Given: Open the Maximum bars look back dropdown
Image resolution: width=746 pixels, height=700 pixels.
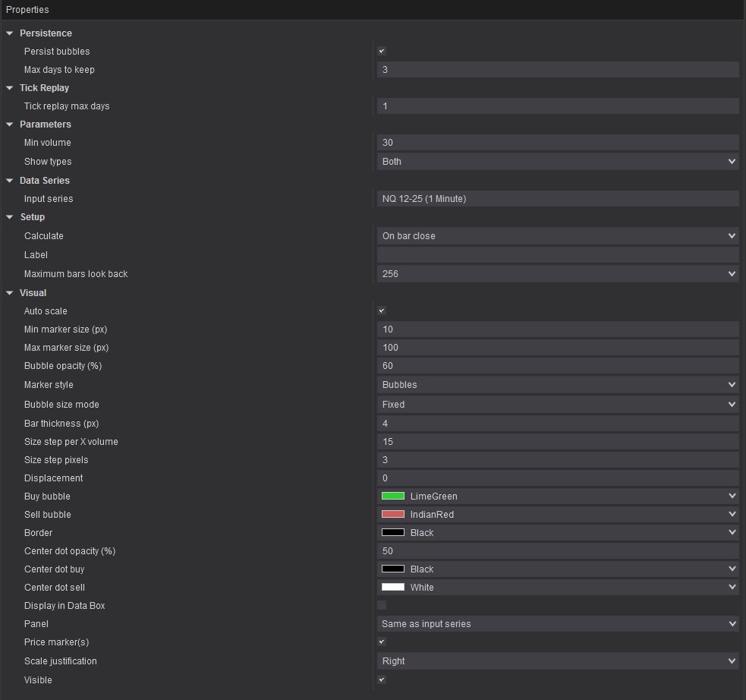Looking at the screenshot, I should click(732, 273).
